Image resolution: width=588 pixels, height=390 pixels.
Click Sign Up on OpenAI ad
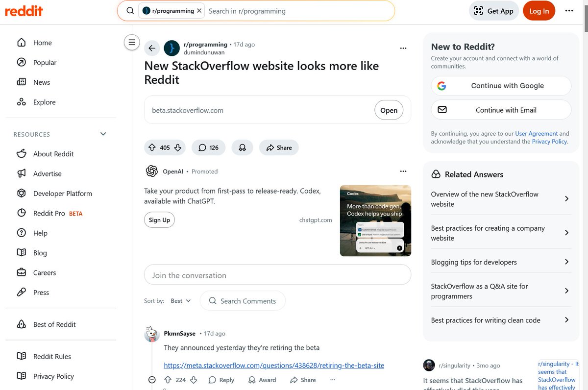159,220
